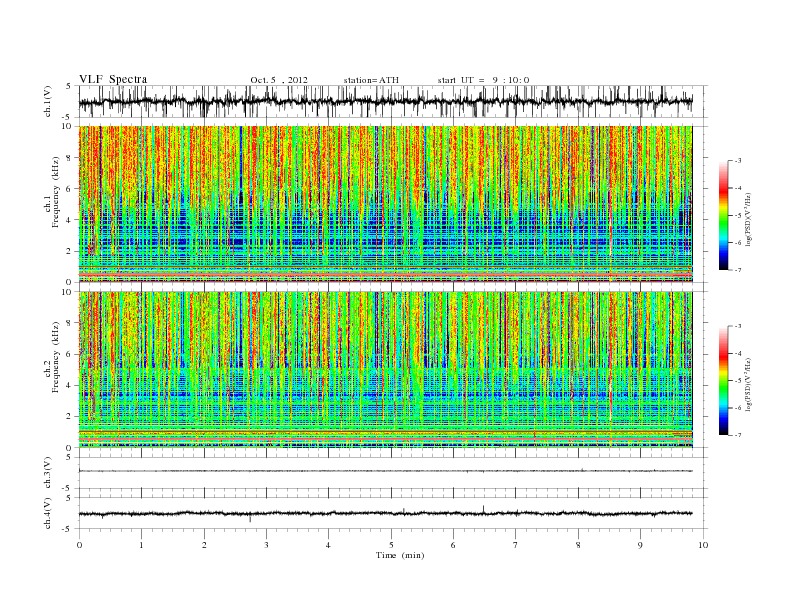Click tick label "7" on the Time axis

[516, 545]
